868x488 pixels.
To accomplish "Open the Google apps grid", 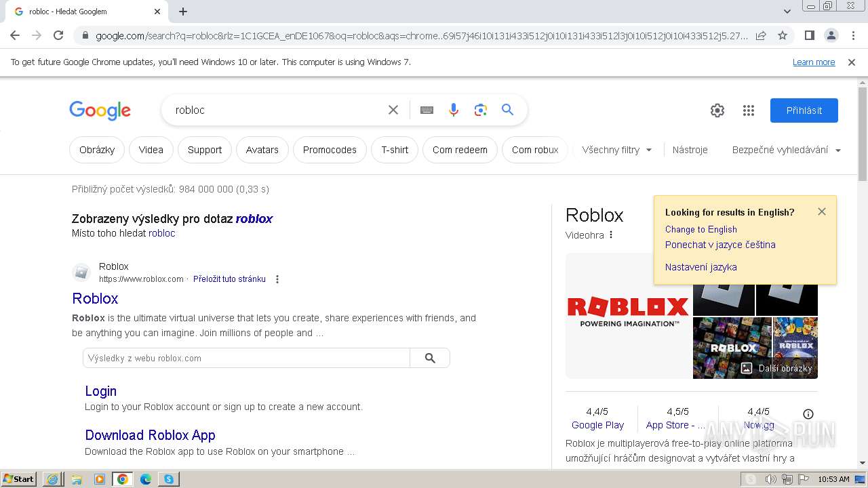I will point(749,110).
